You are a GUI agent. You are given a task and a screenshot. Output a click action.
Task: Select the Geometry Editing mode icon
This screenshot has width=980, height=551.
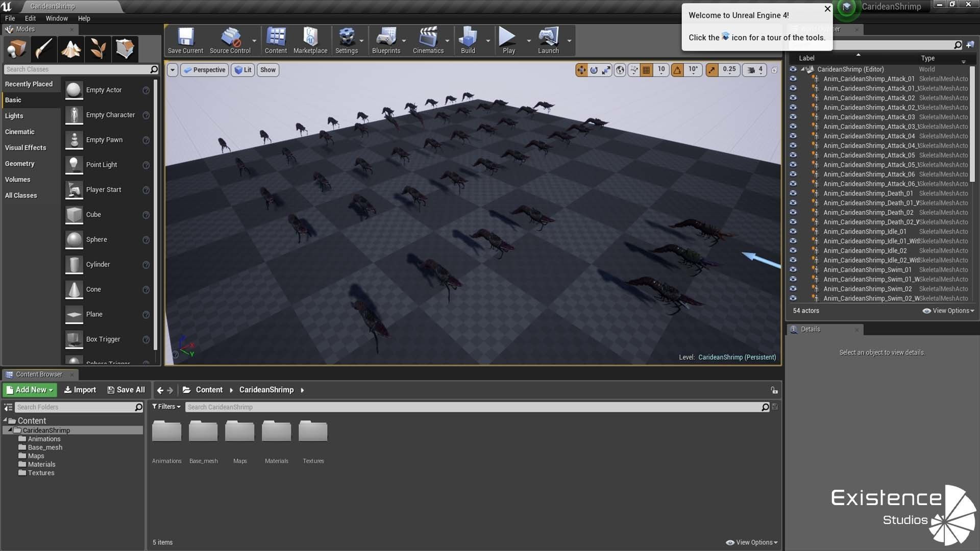pyautogui.click(x=125, y=49)
